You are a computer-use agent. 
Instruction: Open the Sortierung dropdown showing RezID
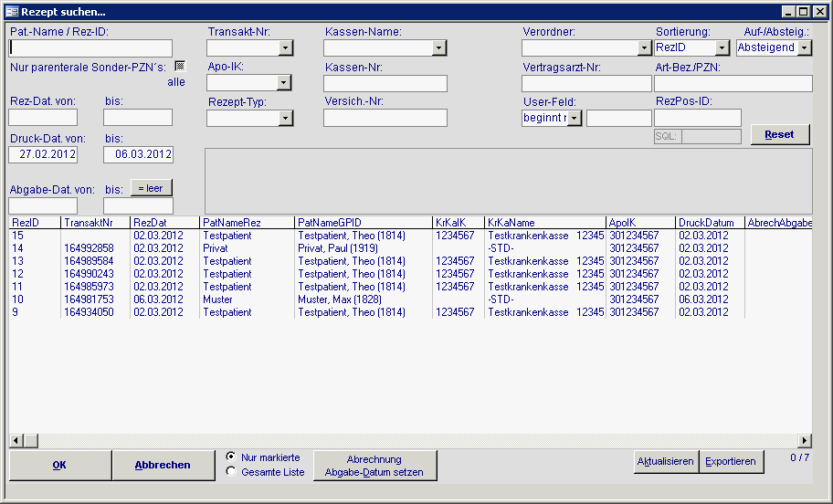pyautogui.click(x=722, y=47)
